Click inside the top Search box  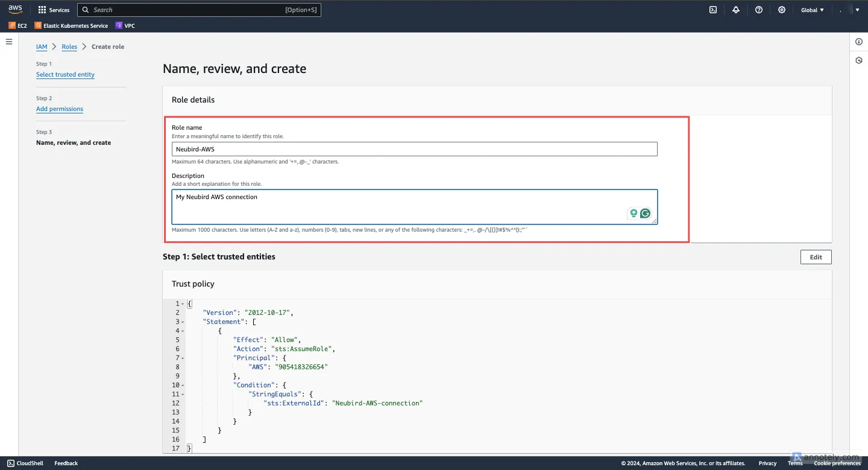pyautogui.click(x=199, y=10)
